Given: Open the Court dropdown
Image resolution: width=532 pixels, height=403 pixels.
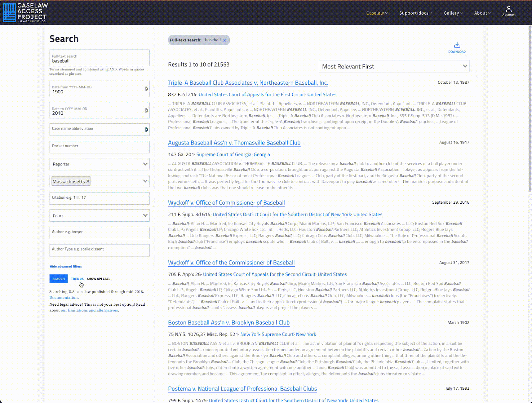Looking at the screenshot, I should coord(145,215).
